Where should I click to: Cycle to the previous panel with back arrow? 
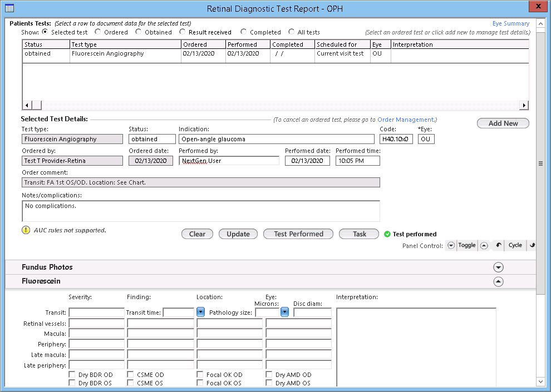(498, 245)
